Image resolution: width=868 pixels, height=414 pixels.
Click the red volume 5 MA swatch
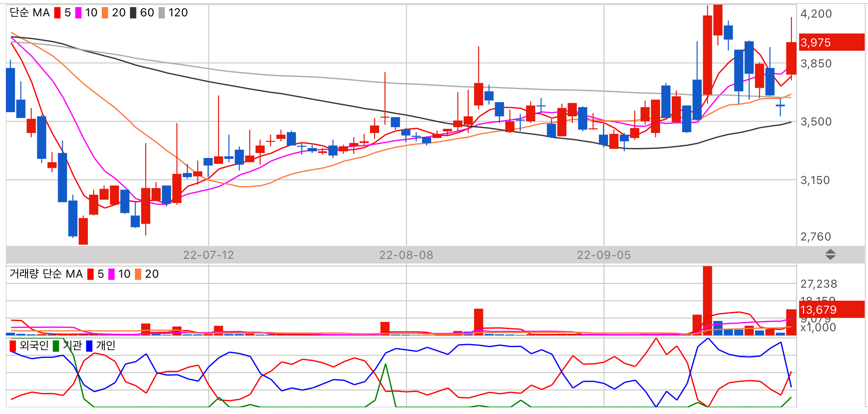pyautogui.click(x=90, y=274)
